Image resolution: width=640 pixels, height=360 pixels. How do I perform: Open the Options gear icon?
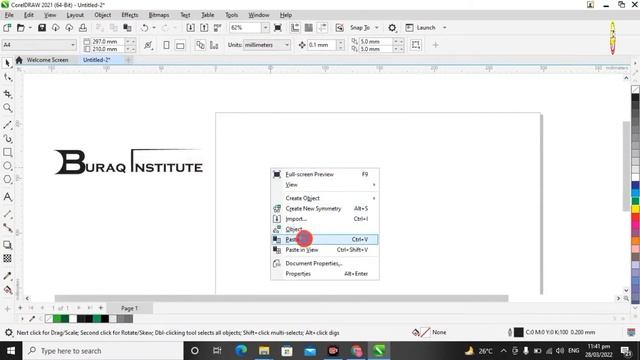tap(392, 28)
